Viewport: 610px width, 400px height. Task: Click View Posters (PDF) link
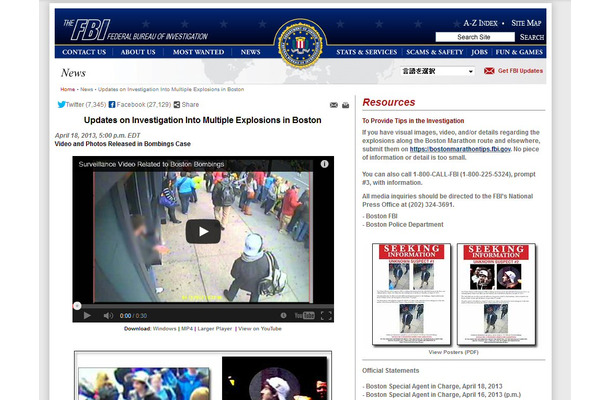453,352
